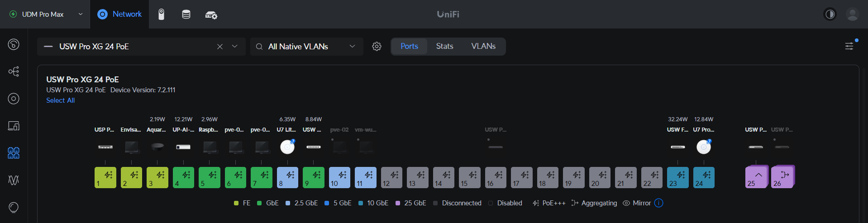The height and width of the screenshot is (223, 868).
Task: Clear the USW Pro XG 24 PoE selection
Action: [220, 47]
